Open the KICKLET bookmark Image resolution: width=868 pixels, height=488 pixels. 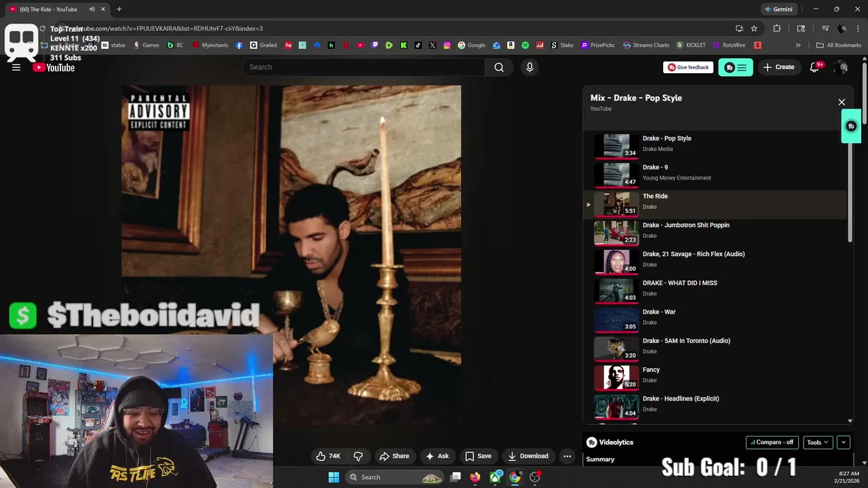pyautogui.click(x=691, y=45)
